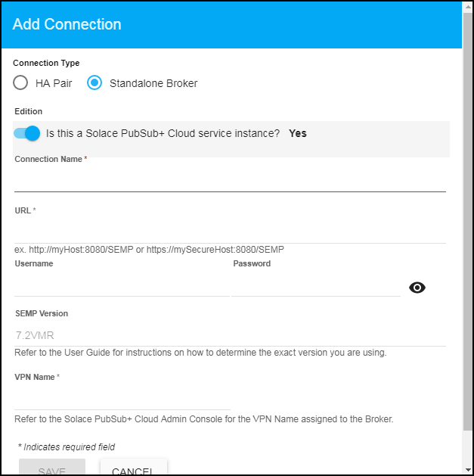Click the dialog's vertical scrollbar
This screenshot has width=474, height=476.
[466, 227]
